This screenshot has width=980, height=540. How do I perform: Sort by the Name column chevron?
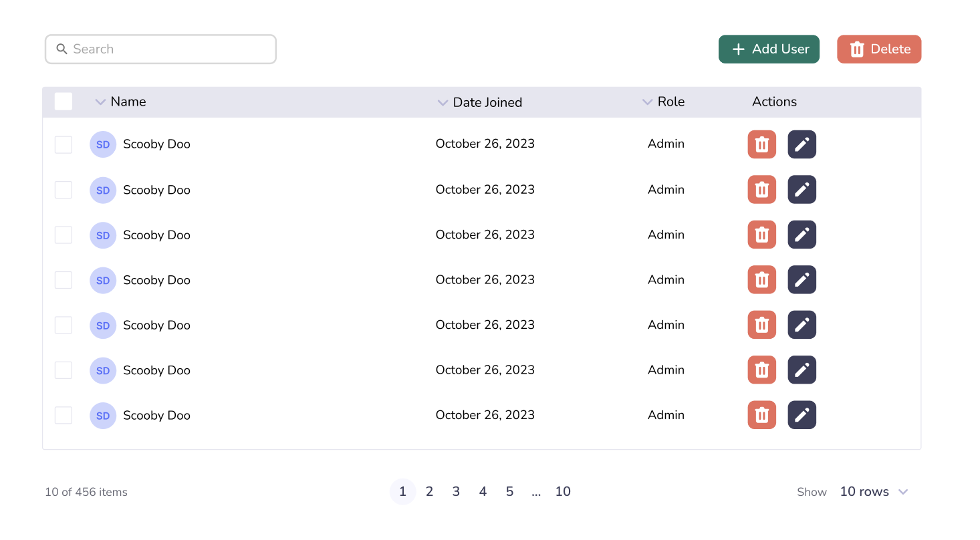click(x=100, y=102)
